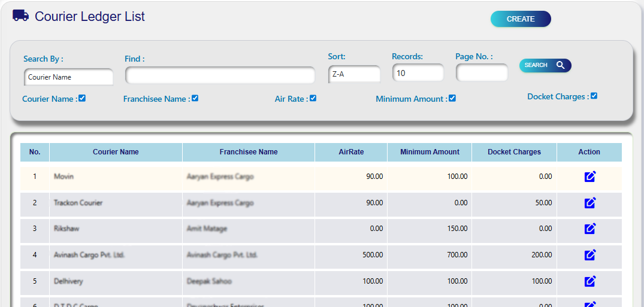Open edit for Rikshaw entry
644x307 pixels.
(589, 229)
